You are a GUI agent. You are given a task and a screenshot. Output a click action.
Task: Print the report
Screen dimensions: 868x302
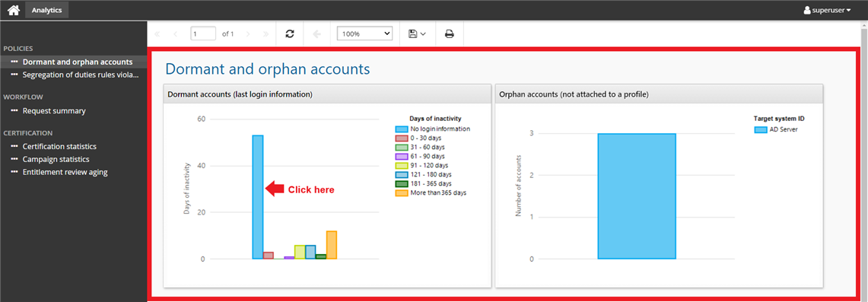click(x=450, y=33)
